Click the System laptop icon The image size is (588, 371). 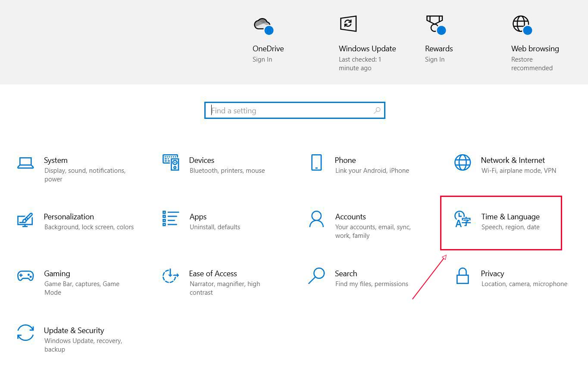25,163
